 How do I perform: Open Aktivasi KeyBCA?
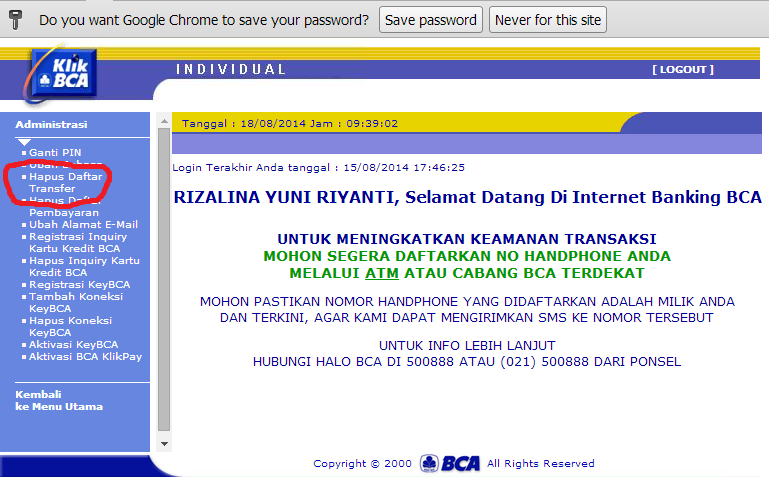click(73, 345)
